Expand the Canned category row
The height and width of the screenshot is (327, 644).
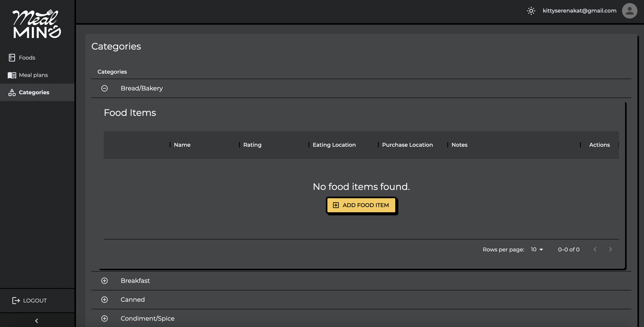point(105,299)
